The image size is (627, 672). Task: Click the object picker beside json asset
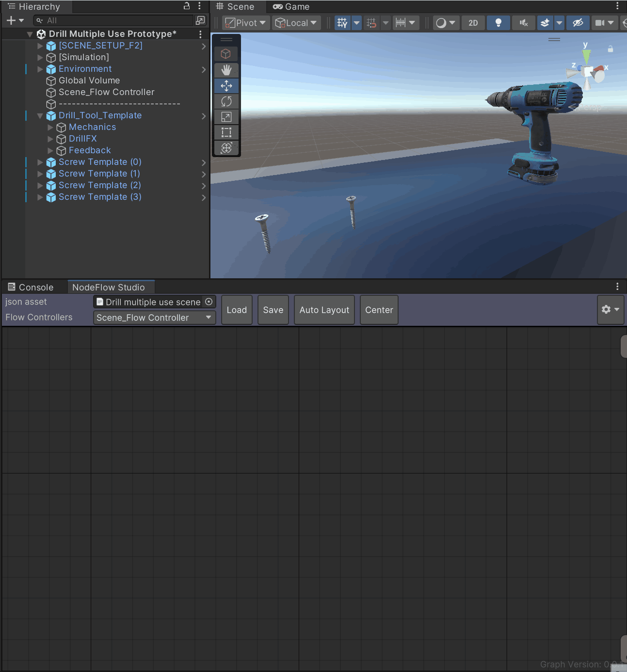coord(209,302)
